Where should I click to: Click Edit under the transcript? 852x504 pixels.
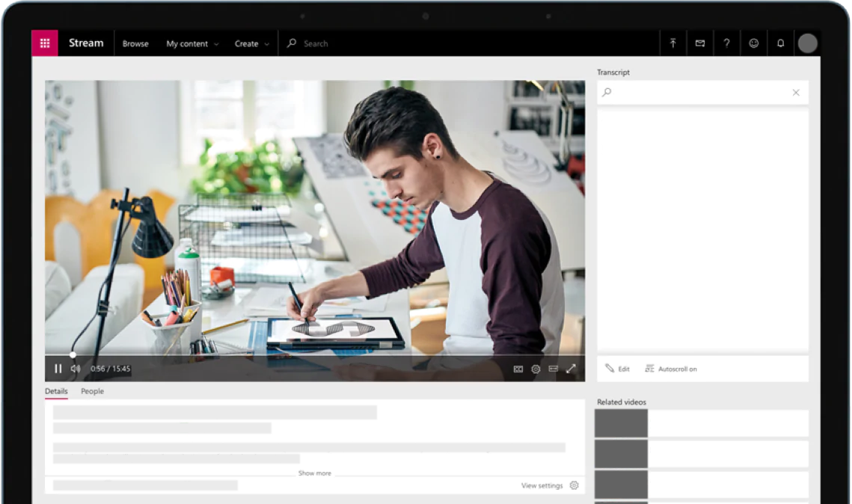pos(617,369)
